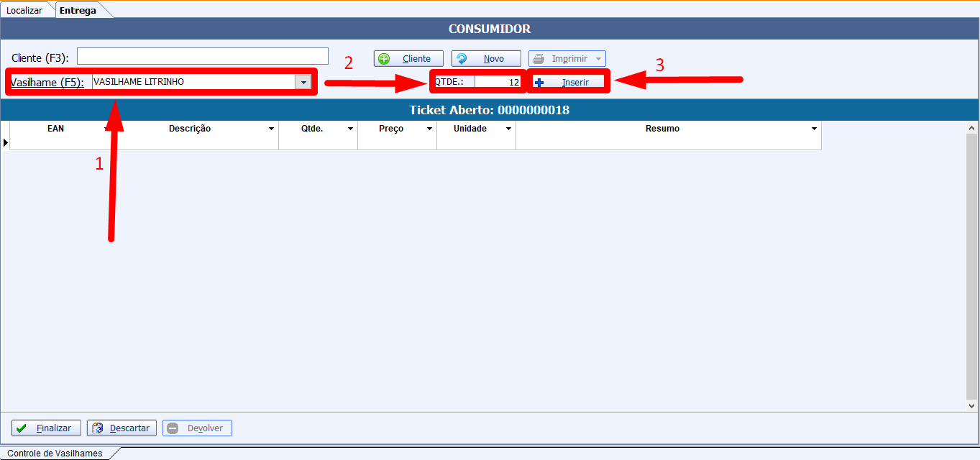
Task: Hit the Descartar discard icon
Action: pos(99,428)
